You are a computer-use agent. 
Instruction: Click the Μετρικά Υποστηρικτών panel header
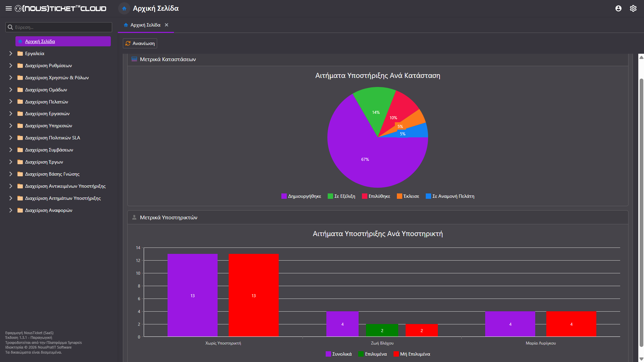pos(378,218)
